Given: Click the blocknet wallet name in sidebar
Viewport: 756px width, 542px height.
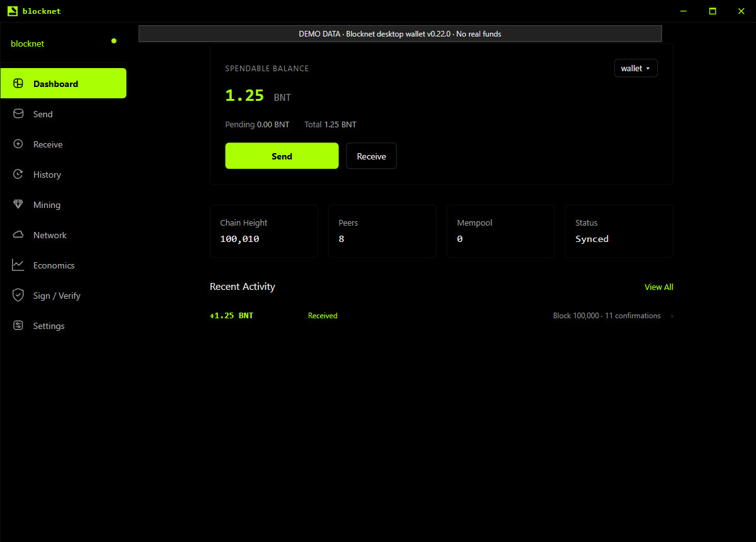Looking at the screenshot, I should (x=28, y=43).
